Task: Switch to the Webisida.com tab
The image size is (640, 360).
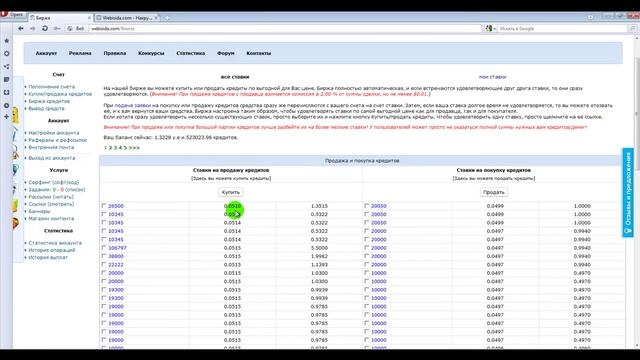Action: click(x=127, y=18)
